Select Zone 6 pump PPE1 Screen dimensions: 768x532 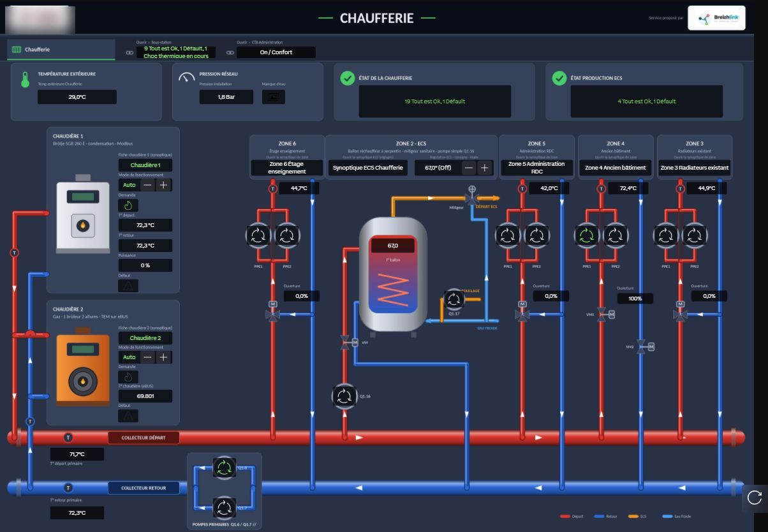coord(258,235)
